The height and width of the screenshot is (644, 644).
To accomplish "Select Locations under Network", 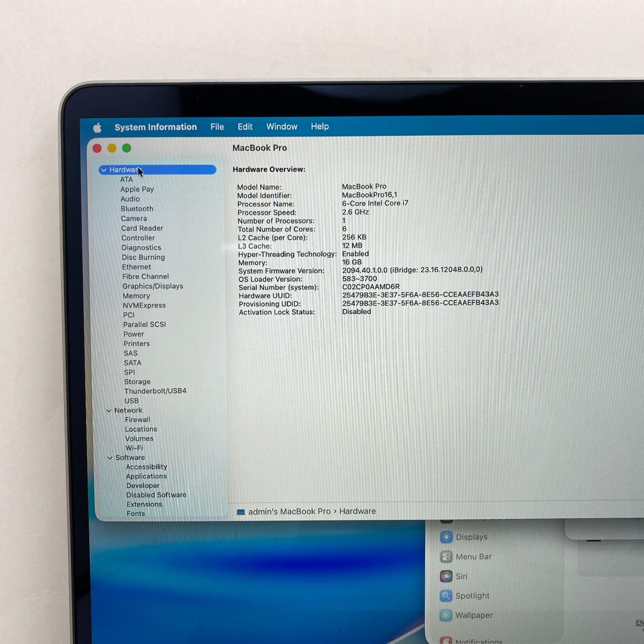I will (x=141, y=429).
